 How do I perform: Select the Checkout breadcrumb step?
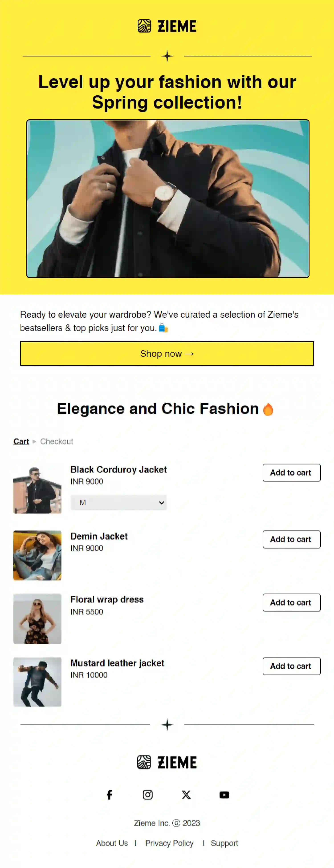(x=56, y=441)
